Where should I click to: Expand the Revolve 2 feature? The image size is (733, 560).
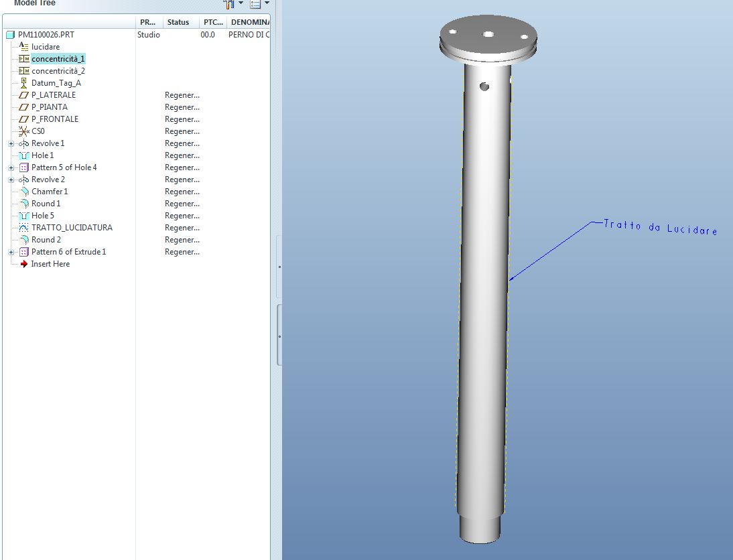11,180
